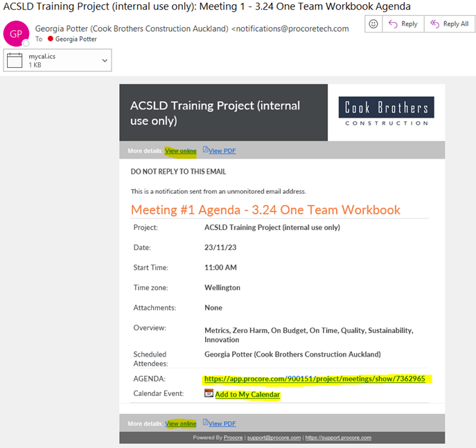This screenshot has width=476, height=448.
Task: Click the unmonitored email address notification sentence
Action: (218, 191)
